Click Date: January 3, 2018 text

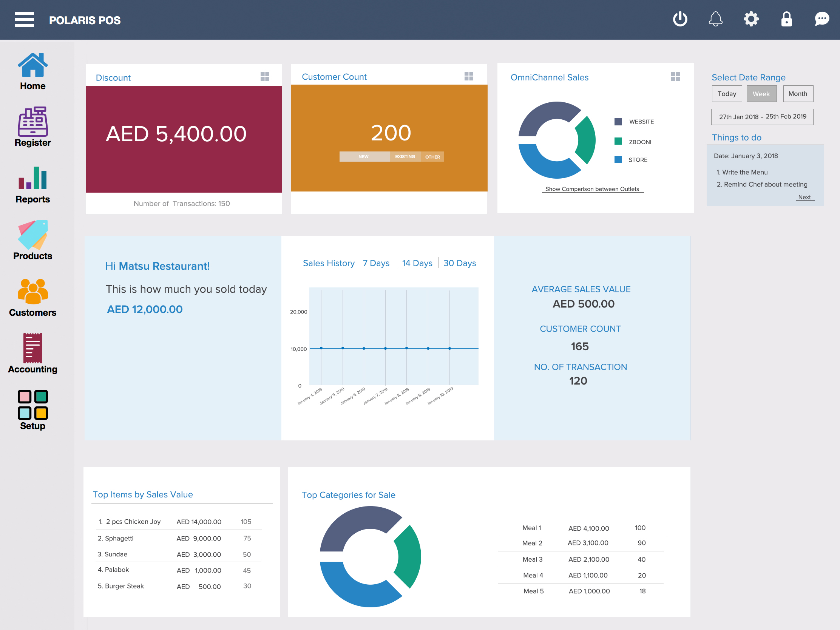746,156
